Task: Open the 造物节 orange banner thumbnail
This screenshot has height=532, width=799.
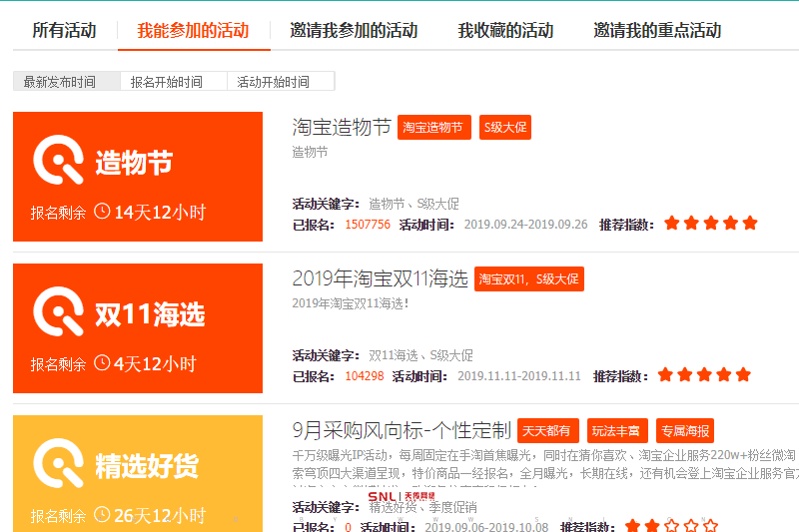Action: point(138,177)
